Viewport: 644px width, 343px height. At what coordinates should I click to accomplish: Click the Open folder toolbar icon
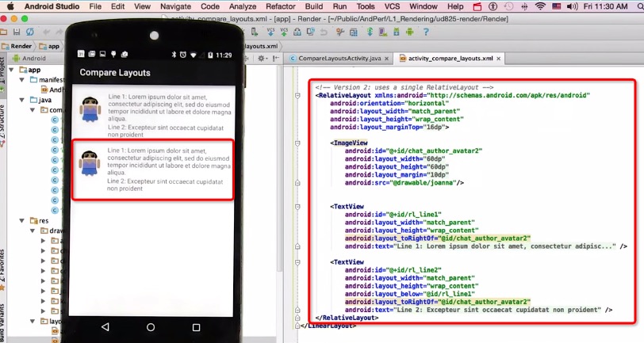[4, 32]
